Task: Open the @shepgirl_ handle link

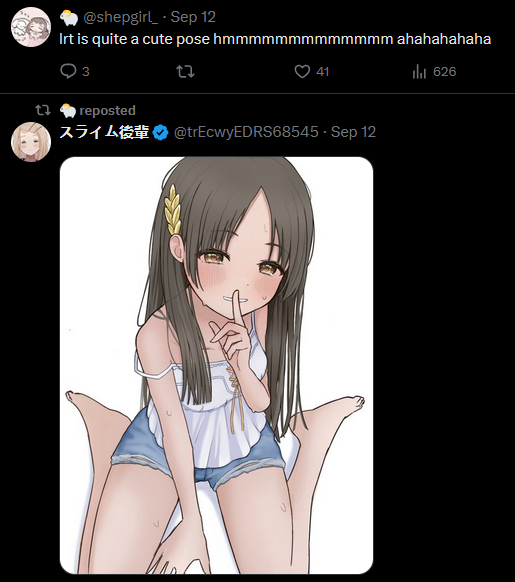Action: 120,17
